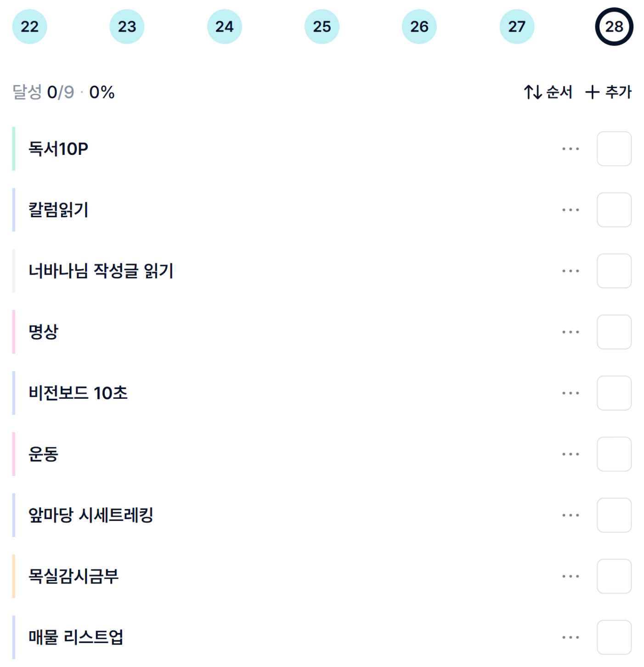Expand options menu for 앞마당 시세트레킹

pos(571,515)
